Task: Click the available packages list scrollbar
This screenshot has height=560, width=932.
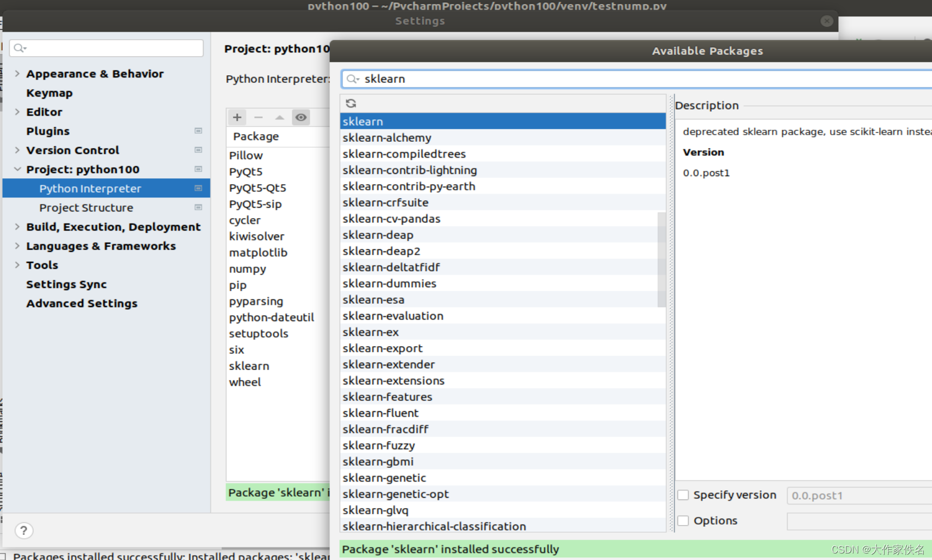Action: pyautogui.click(x=662, y=260)
